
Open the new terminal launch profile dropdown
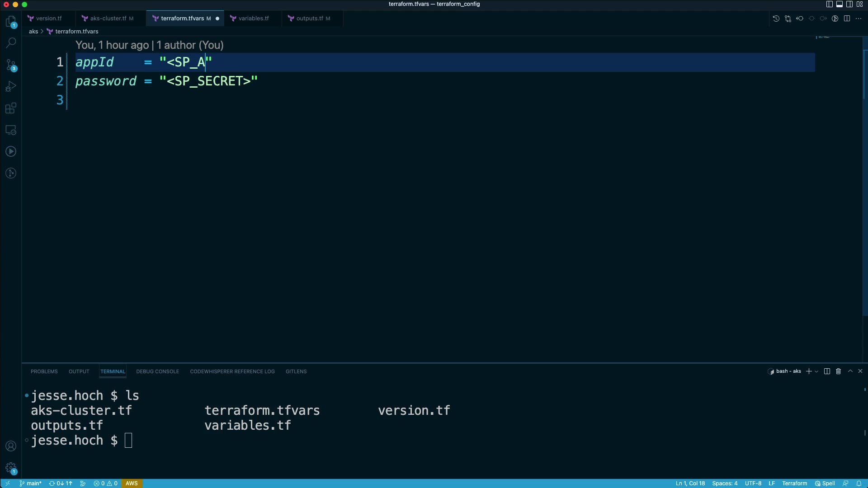(816, 371)
